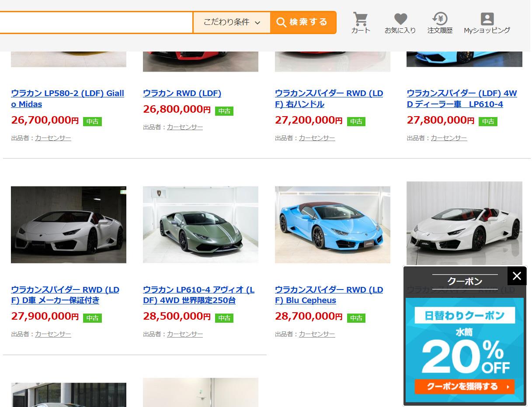Click カーセンサー seller link under 26,800,000円
Viewport: 532px width, 407px height.
click(x=185, y=127)
